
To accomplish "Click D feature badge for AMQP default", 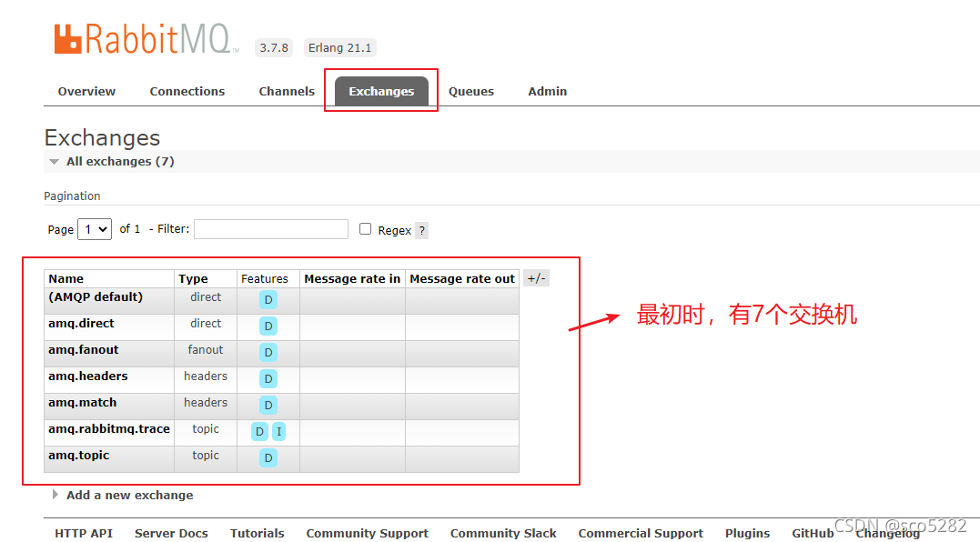I will point(268,300).
